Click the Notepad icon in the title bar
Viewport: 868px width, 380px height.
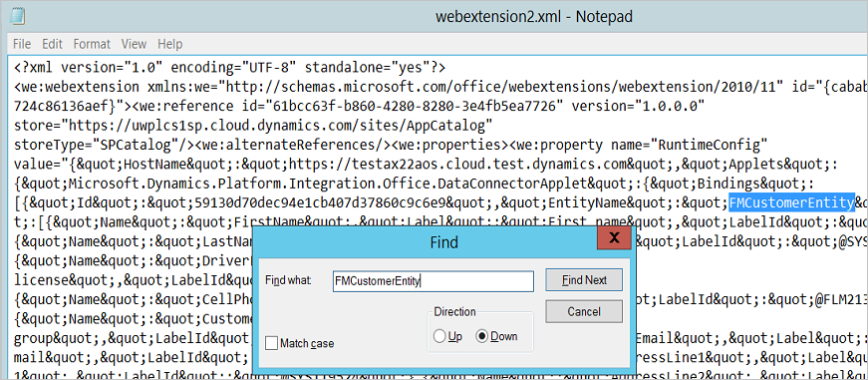tap(18, 16)
